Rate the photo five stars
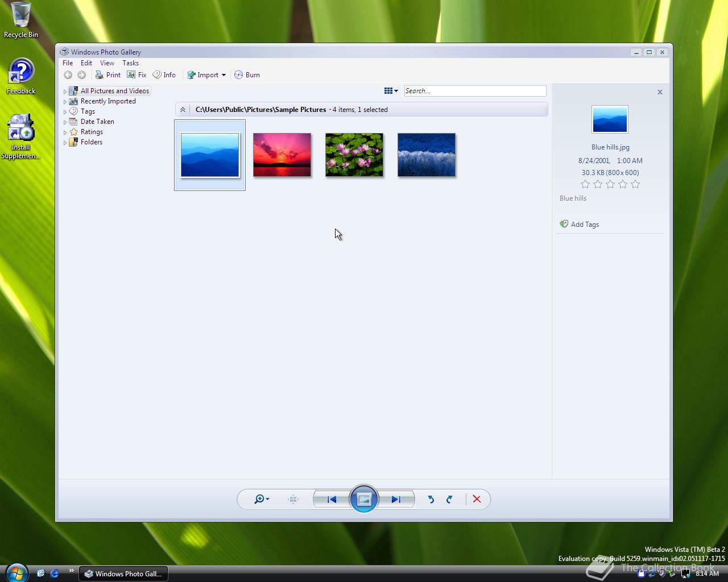This screenshot has height=582, width=728. pos(635,184)
